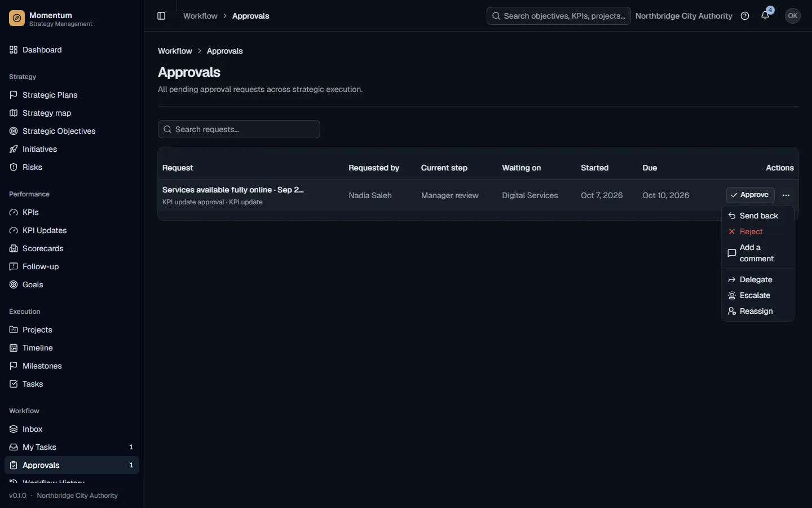Select Reassign menu entry
The width and height of the screenshot is (812, 508).
pos(757,312)
